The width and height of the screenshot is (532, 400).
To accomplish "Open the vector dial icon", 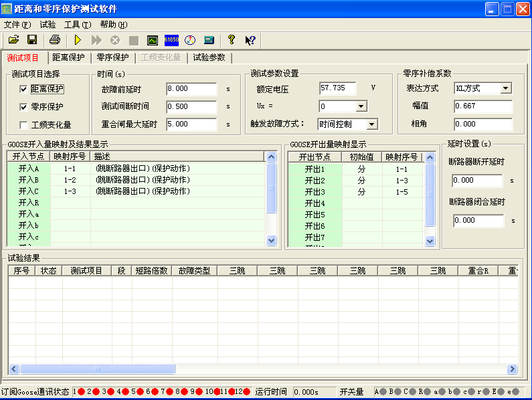I will (190, 40).
